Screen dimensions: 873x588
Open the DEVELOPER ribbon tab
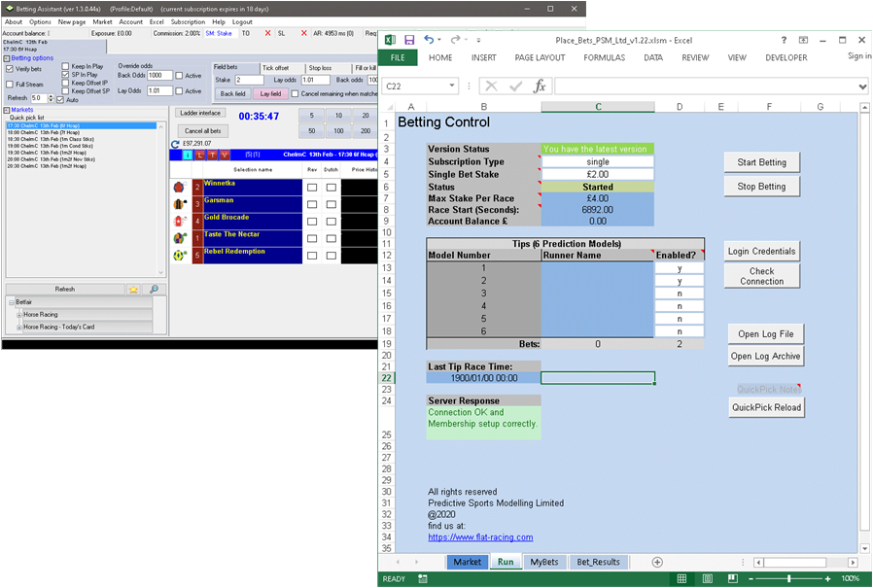click(x=786, y=57)
